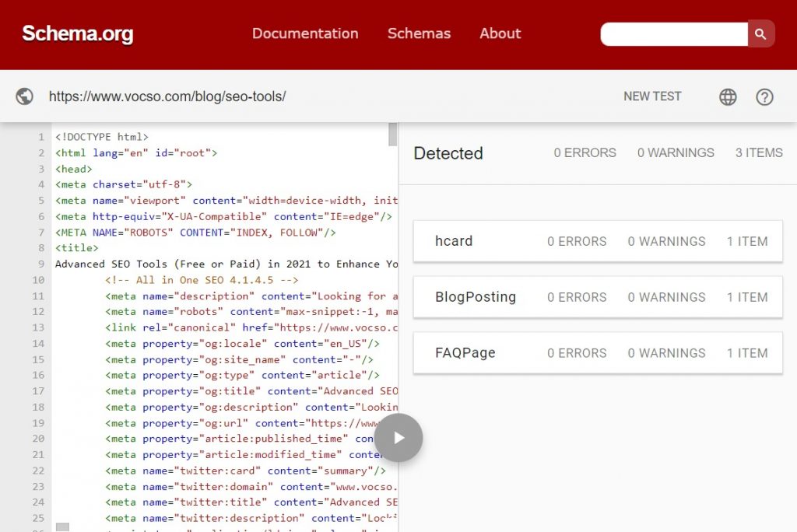Open the About page link
797x532 pixels.
tap(500, 33)
